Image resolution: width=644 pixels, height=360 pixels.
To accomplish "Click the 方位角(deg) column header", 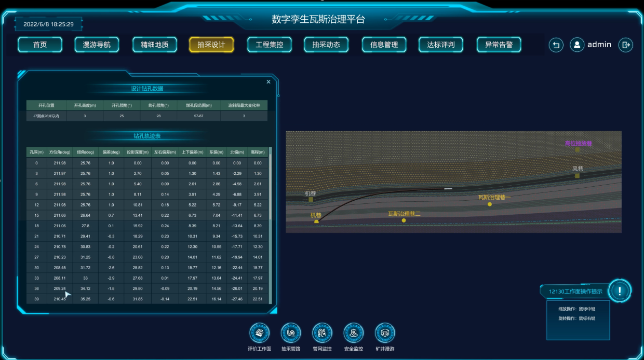I will point(59,153).
